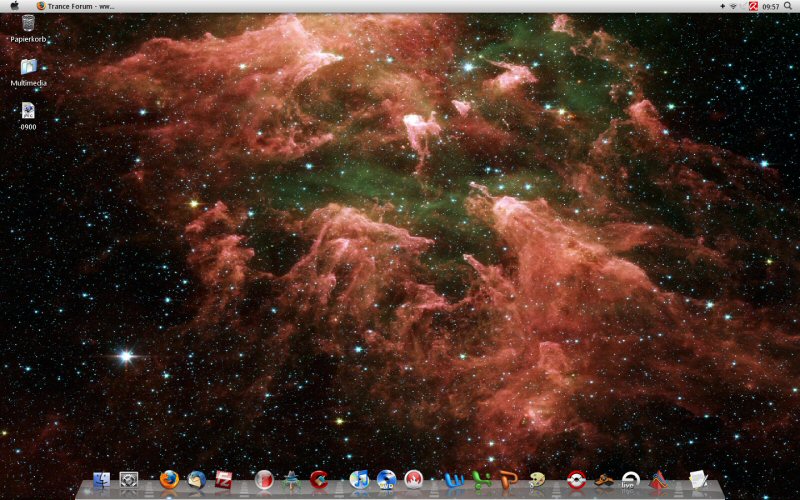
Task: Open iTunes music icon in dock
Action: (x=359, y=480)
